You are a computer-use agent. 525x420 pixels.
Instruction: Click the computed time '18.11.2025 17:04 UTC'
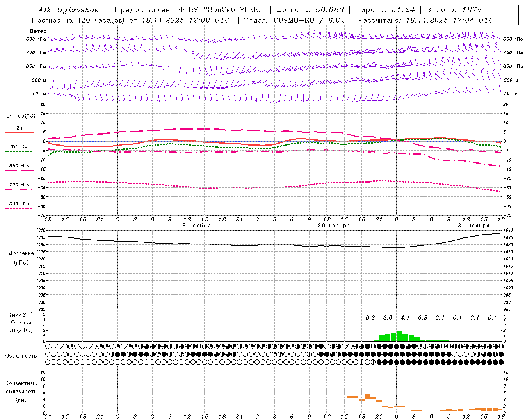tap(450, 20)
